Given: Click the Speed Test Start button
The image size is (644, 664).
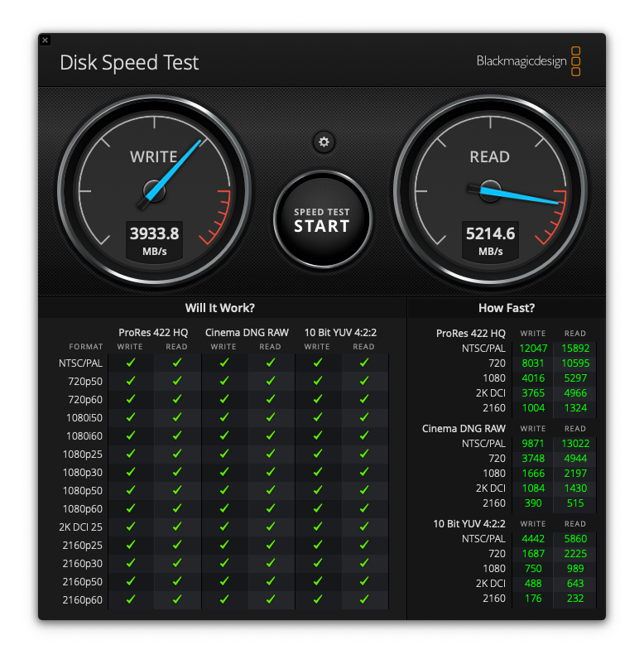Looking at the screenshot, I should (x=323, y=219).
